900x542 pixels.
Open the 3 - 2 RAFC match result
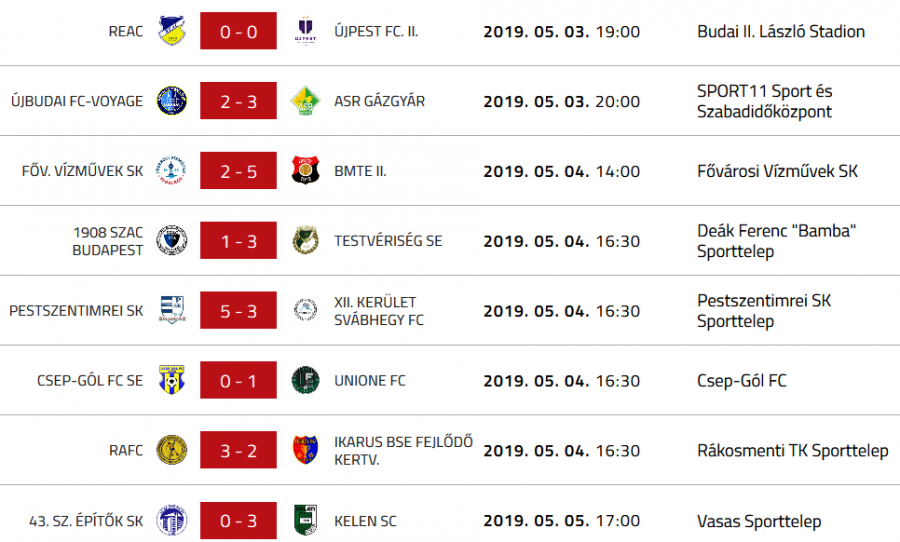[239, 451]
